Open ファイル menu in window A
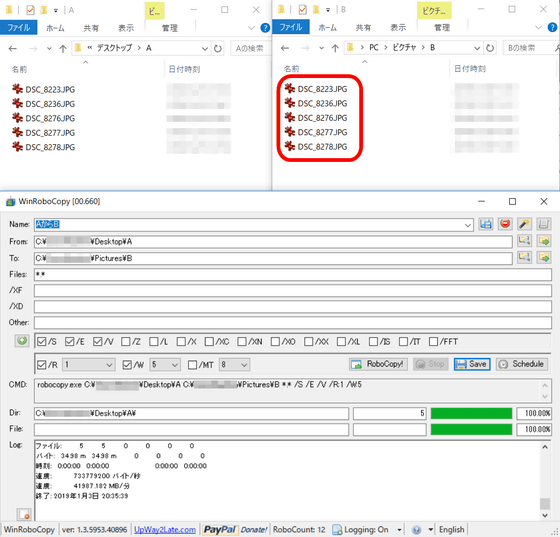 (x=19, y=27)
